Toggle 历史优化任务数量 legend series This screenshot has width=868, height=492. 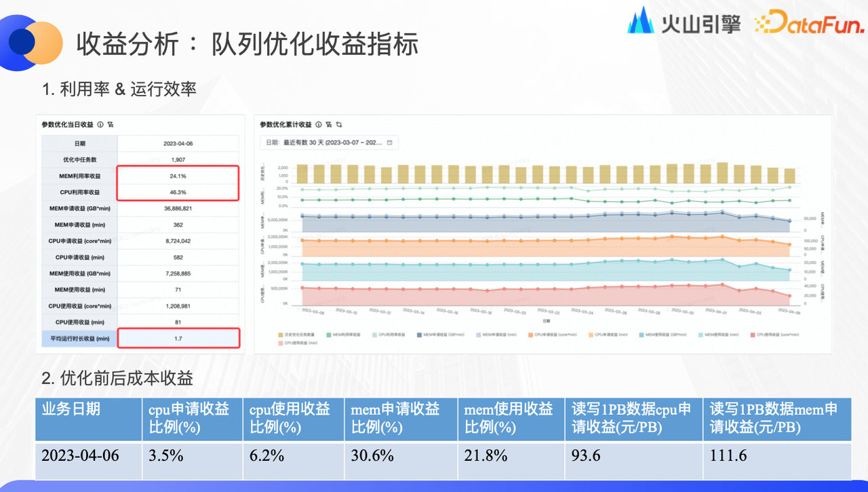(x=298, y=334)
